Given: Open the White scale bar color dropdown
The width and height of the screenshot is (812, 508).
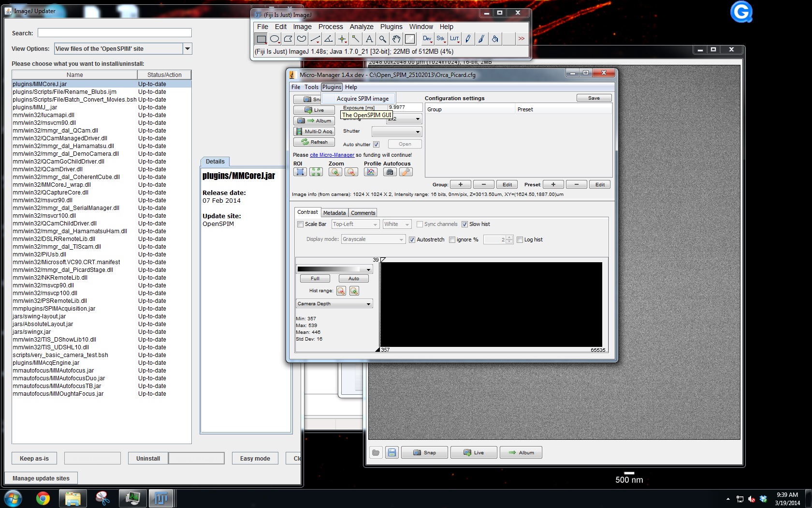Looking at the screenshot, I should 397,224.
